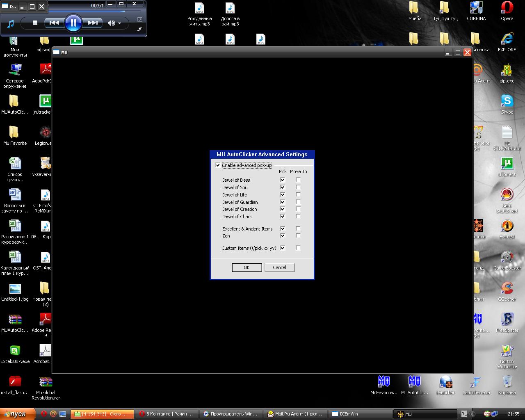Launch qip.exe from the desktop
The image size is (525, 420).
pyautogui.click(x=507, y=74)
